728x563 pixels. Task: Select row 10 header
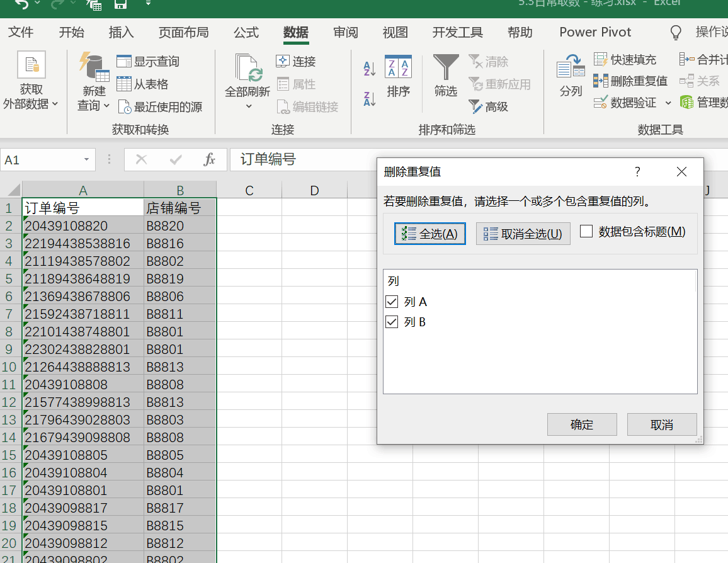pyautogui.click(x=9, y=367)
